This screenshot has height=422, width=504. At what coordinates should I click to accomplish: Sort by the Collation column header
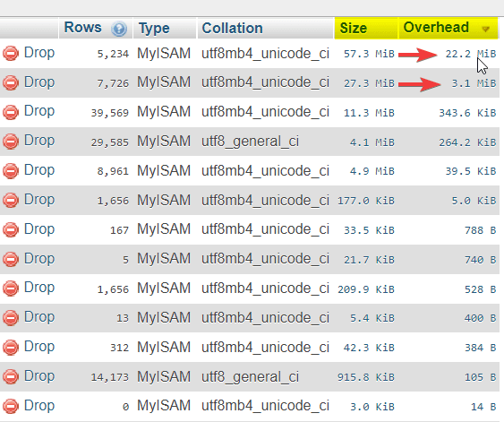(x=232, y=29)
